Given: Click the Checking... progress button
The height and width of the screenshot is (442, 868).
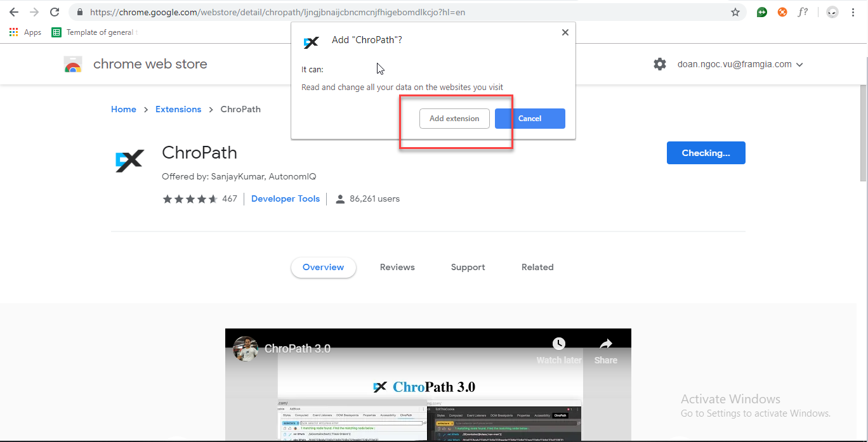Looking at the screenshot, I should 706,153.
